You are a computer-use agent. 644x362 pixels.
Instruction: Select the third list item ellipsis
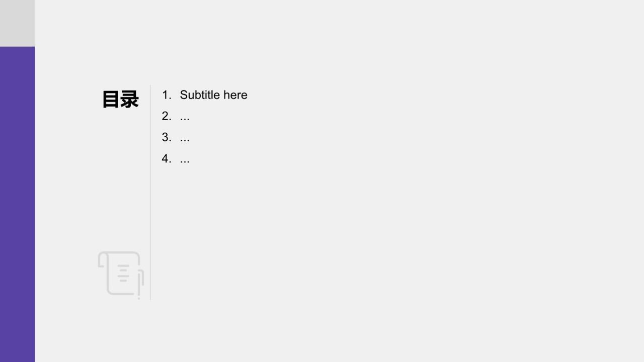[x=185, y=138]
